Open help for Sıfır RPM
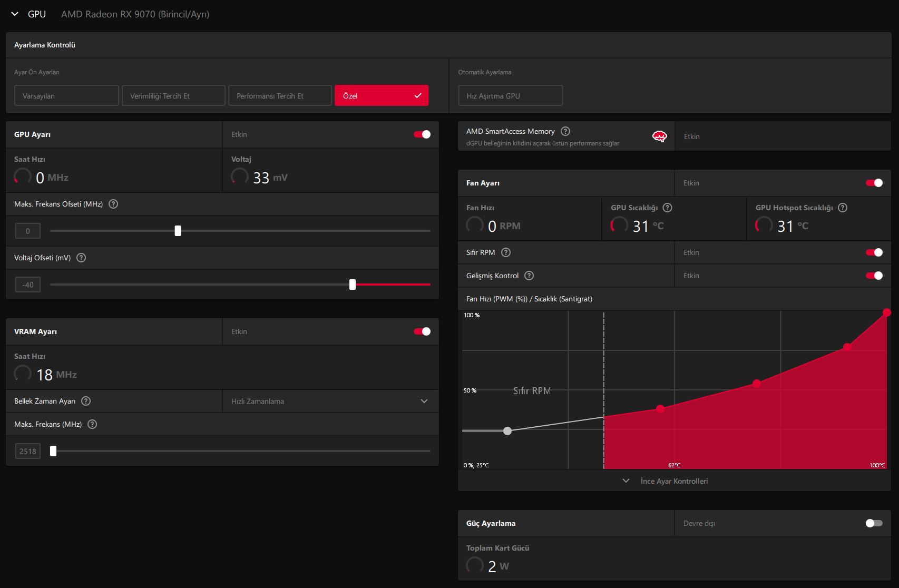This screenshot has height=588, width=899. point(506,252)
